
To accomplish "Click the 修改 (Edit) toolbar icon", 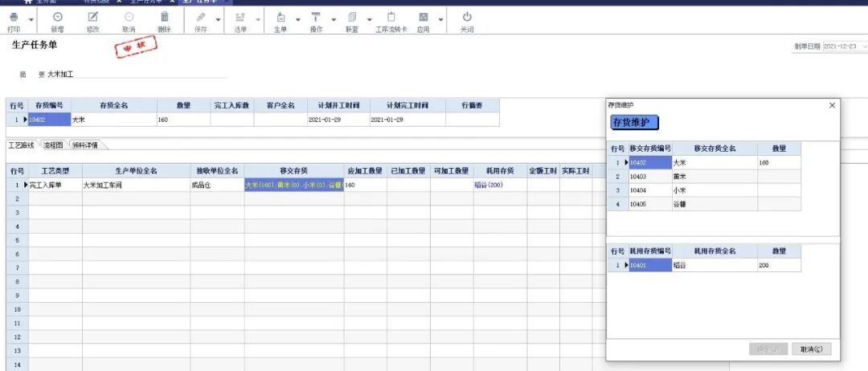I will tap(92, 17).
